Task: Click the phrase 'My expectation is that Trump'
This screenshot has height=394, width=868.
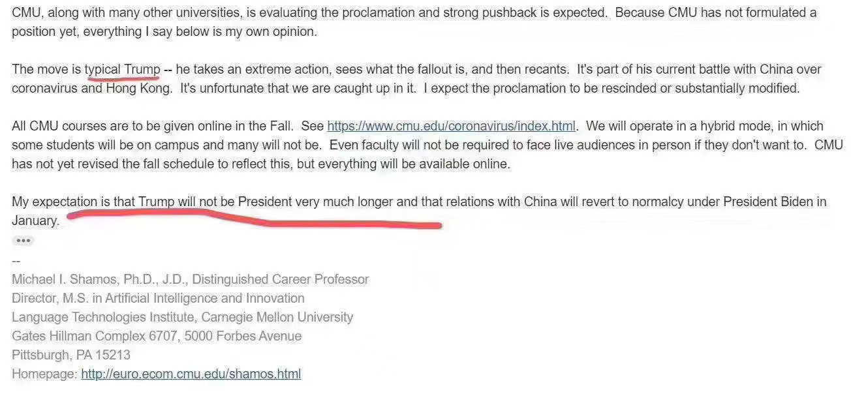Action: [x=93, y=202]
